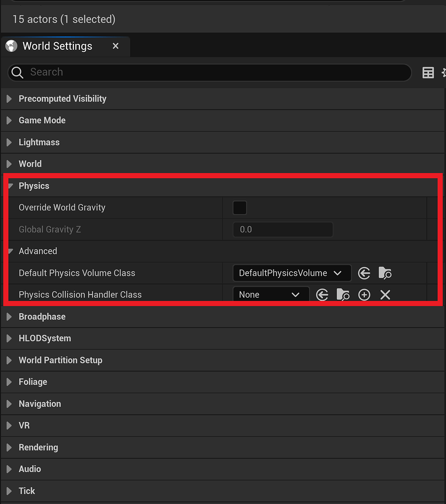This screenshot has height=504, width=446.
Task: Enable the Override World Gravity checkbox
Action: point(240,207)
